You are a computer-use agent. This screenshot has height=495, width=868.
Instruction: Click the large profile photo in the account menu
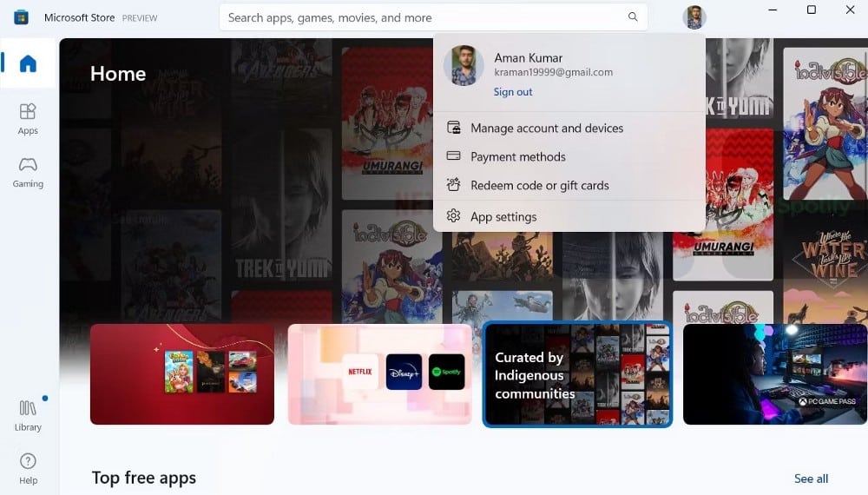[x=464, y=65]
